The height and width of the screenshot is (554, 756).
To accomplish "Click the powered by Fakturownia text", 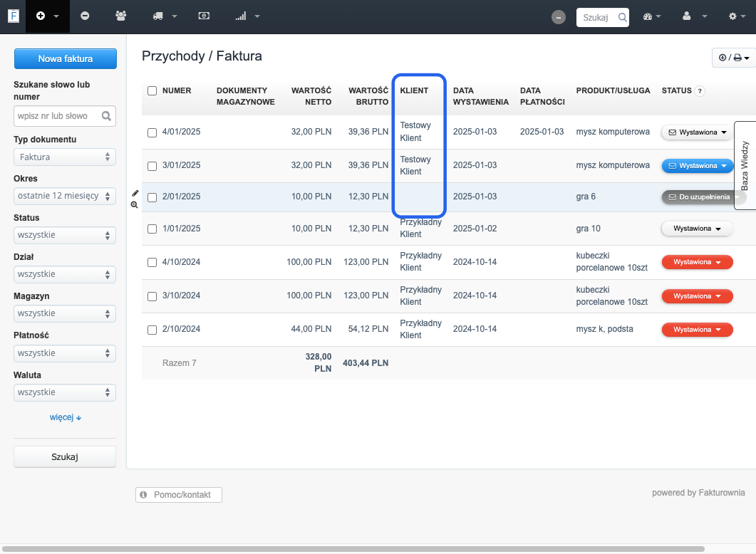I will coord(698,492).
